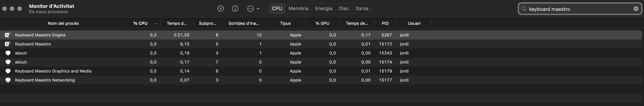Switch to the Memòria tab

[298, 8]
